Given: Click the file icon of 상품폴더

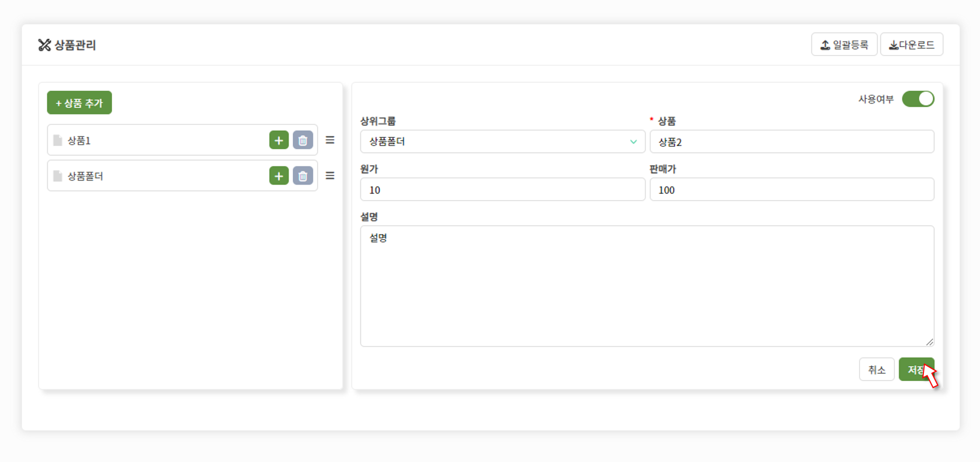Looking at the screenshot, I should (58, 176).
